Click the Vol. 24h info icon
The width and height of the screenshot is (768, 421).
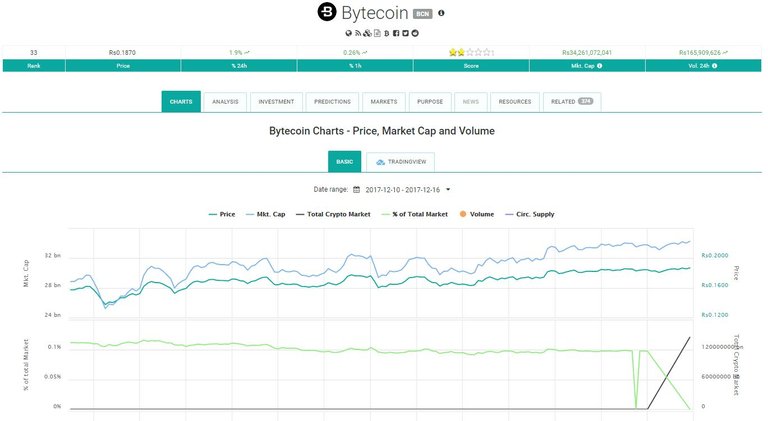coord(715,66)
